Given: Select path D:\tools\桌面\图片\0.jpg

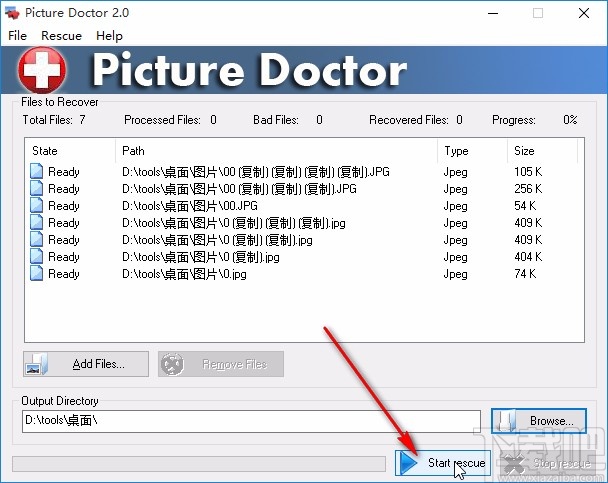Looking at the screenshot, I should (x=184, y=274).
